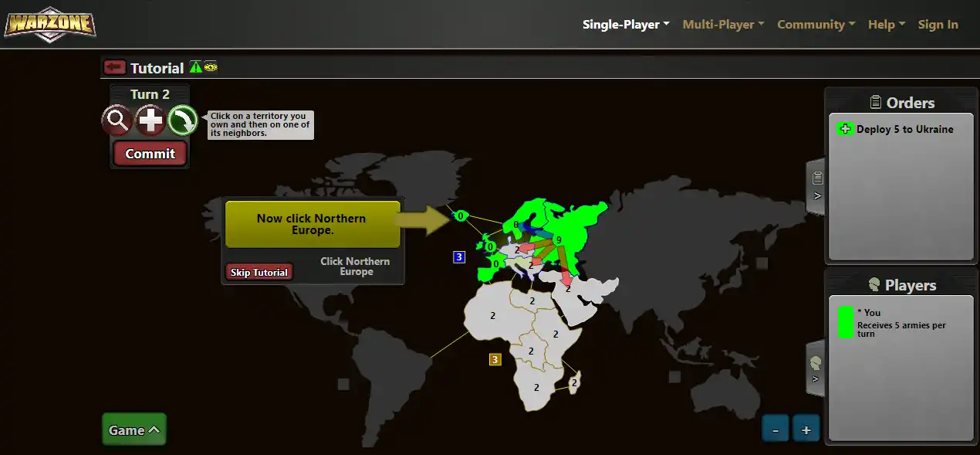This screenshot has width=980, height=455.
Task: Expand the Game menu button
Action: 133,430
